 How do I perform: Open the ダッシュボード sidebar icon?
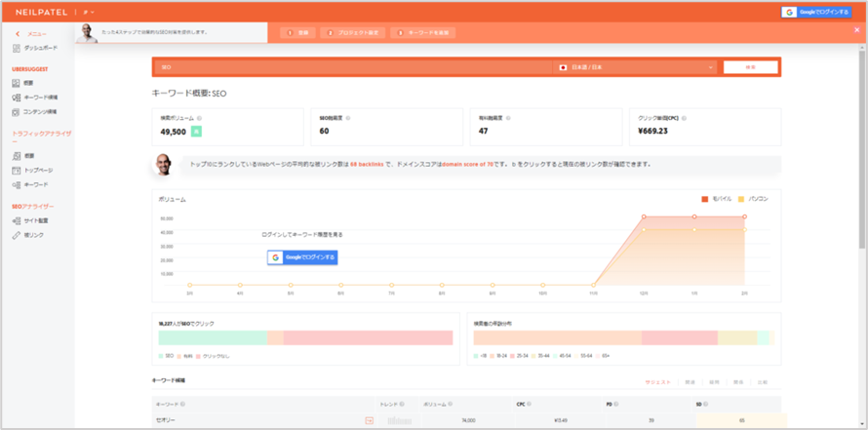click(x=16, y=48)
